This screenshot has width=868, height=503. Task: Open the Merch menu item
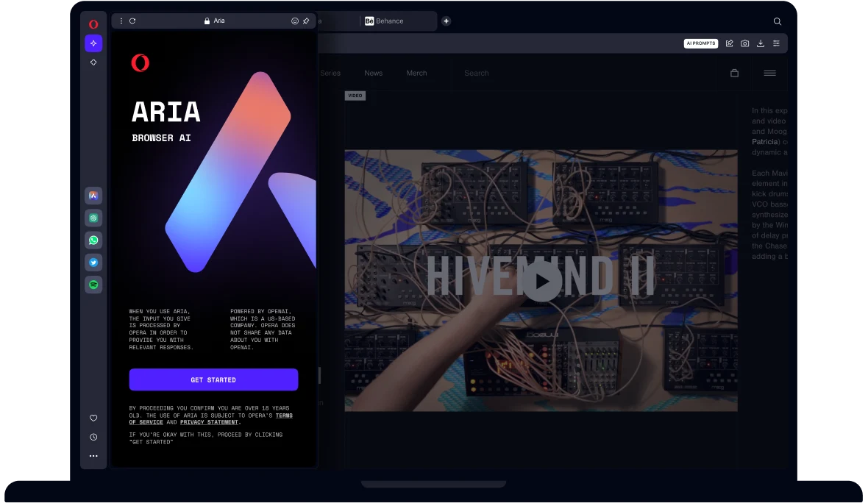click(x=416, y=73)
